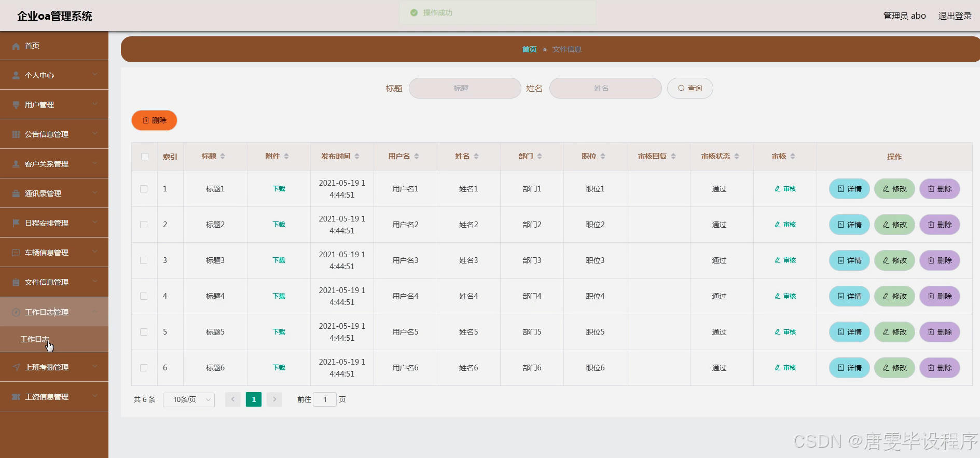Sort by 发布时间 using sort arrows
Image resolution: width=980 pixels, height=458 pixels.
coord(357,156)
